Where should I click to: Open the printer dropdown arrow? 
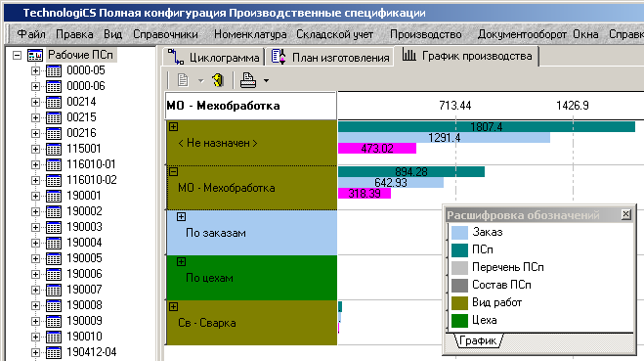tap(266, 80)
